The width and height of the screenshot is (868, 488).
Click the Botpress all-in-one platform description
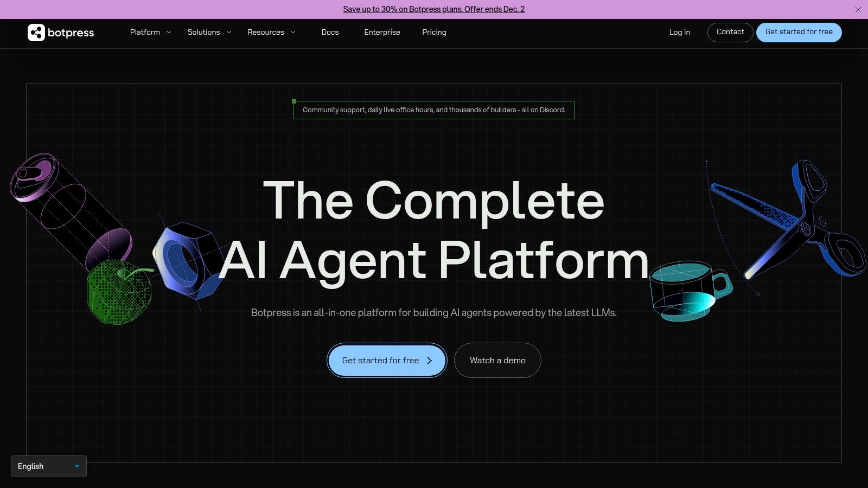pos(434,313)
